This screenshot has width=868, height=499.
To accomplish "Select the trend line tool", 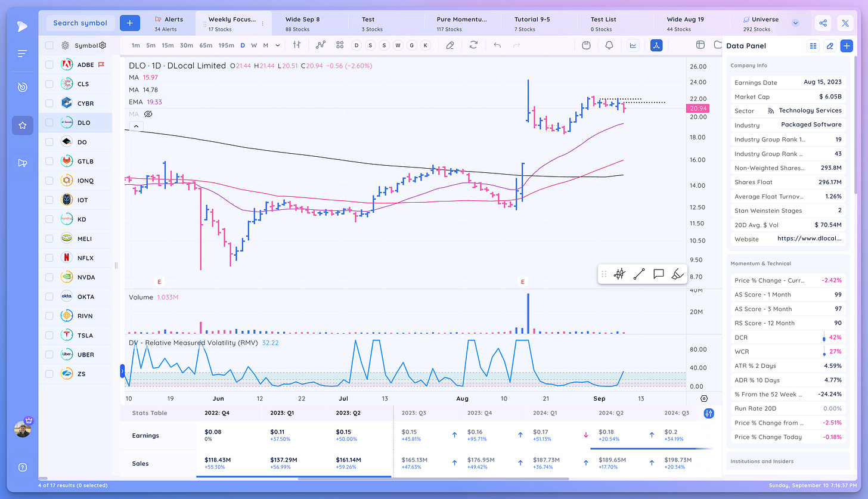I will (639, 274).
